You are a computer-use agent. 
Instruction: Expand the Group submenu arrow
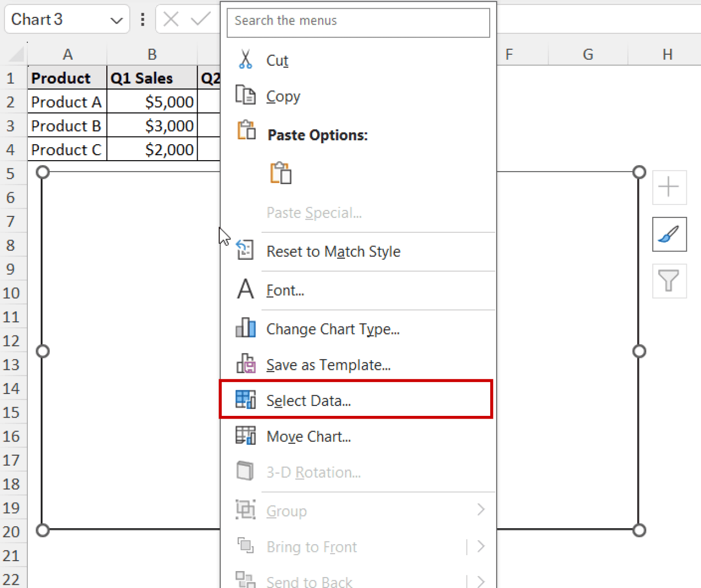(x=481, y=509)
